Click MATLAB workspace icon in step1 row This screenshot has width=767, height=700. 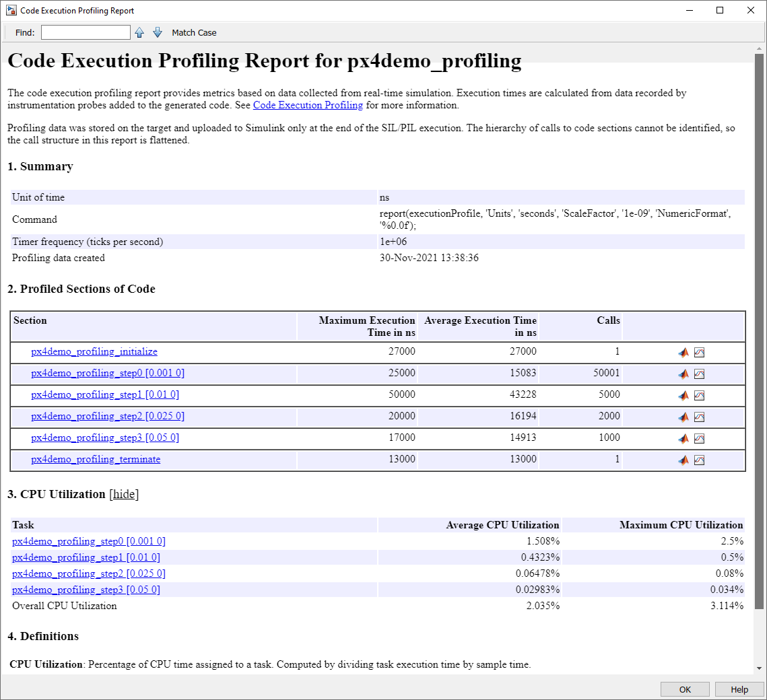coord(683,396)
